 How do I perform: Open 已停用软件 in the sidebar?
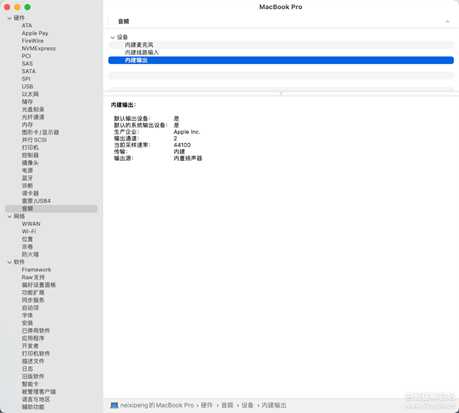36,331
